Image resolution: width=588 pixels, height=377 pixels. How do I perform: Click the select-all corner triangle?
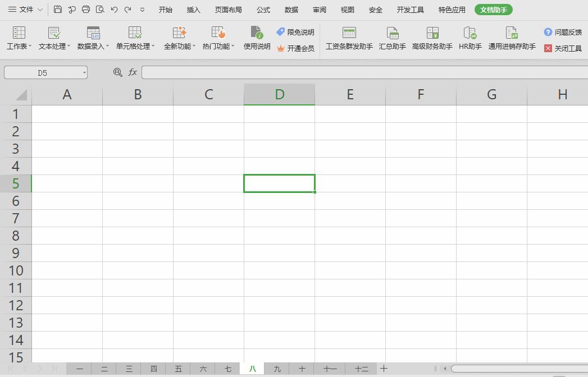click(21, 95)
